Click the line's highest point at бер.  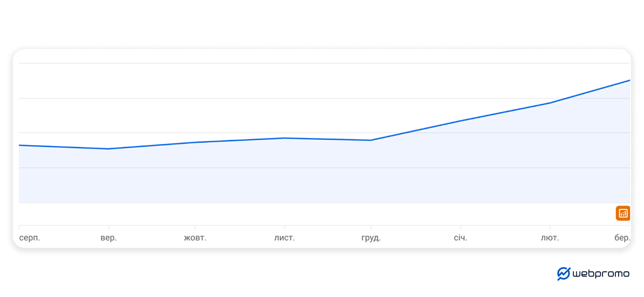click(x=629, y=80)
